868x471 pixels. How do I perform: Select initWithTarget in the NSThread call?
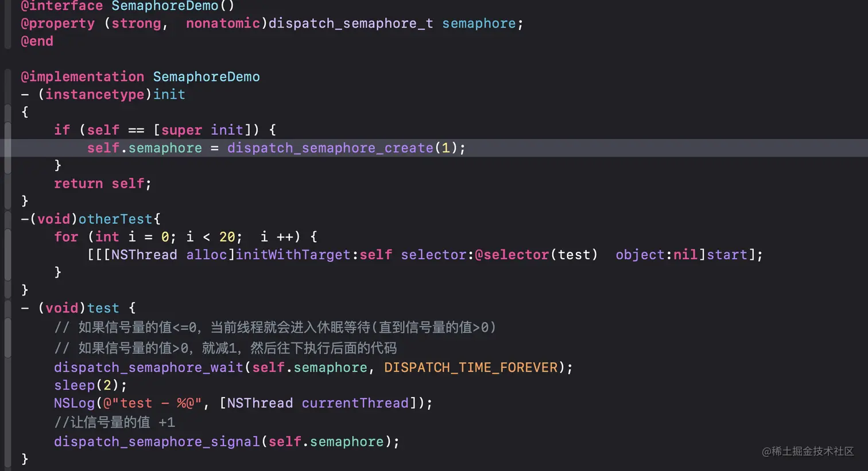[293, 255]
